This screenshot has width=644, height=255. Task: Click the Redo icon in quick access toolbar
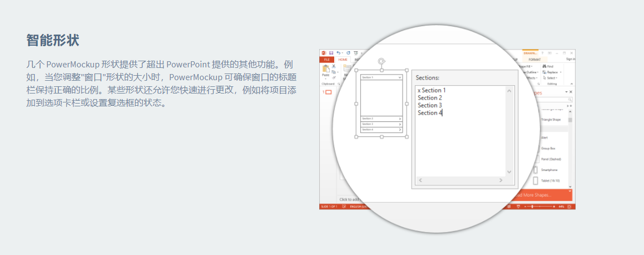pyautogui.click(x=348, y=53)
